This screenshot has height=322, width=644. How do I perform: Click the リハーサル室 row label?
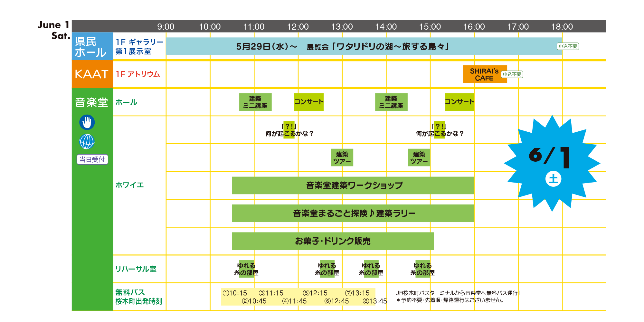point(136,269)
